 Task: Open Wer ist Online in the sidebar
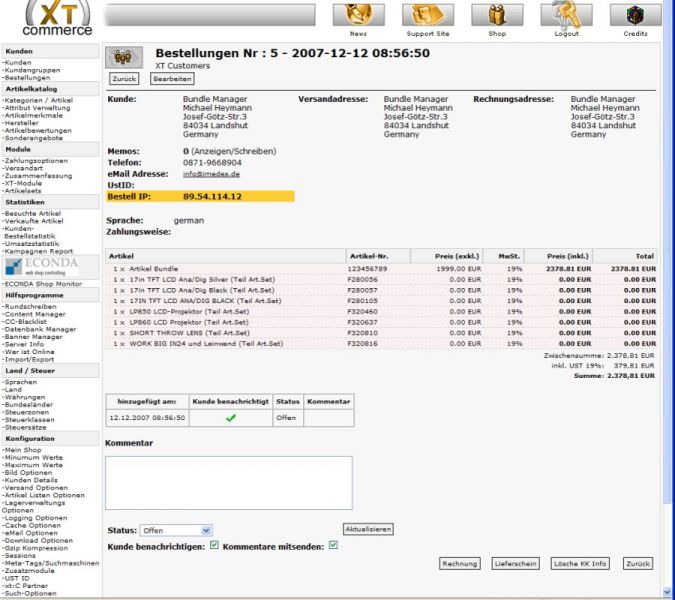coord(29,352)
